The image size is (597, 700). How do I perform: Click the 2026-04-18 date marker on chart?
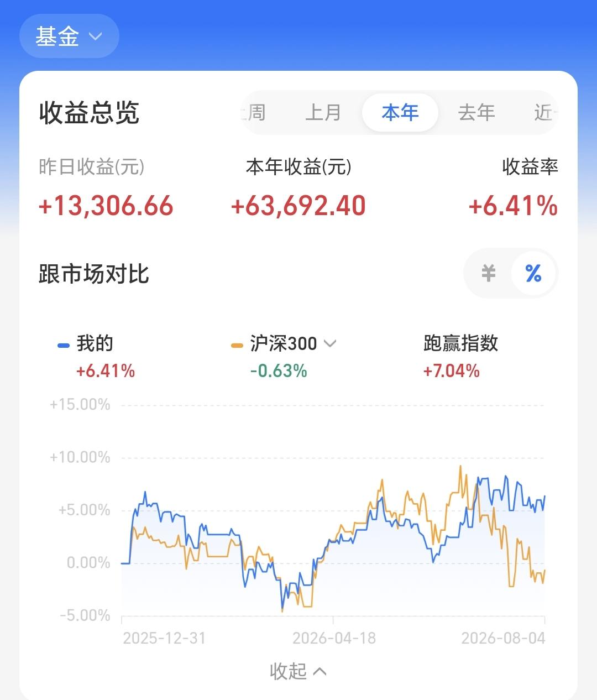click(x=334, y=638)
